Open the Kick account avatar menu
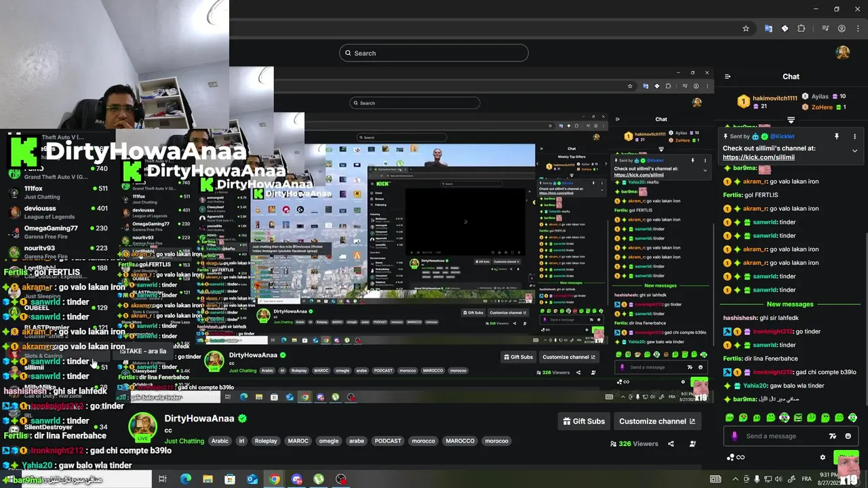868x488 pixels. point(843,53)
